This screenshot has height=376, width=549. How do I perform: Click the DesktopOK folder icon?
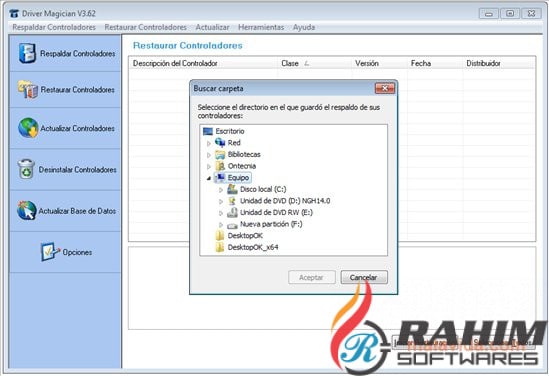tap(220, 236)
